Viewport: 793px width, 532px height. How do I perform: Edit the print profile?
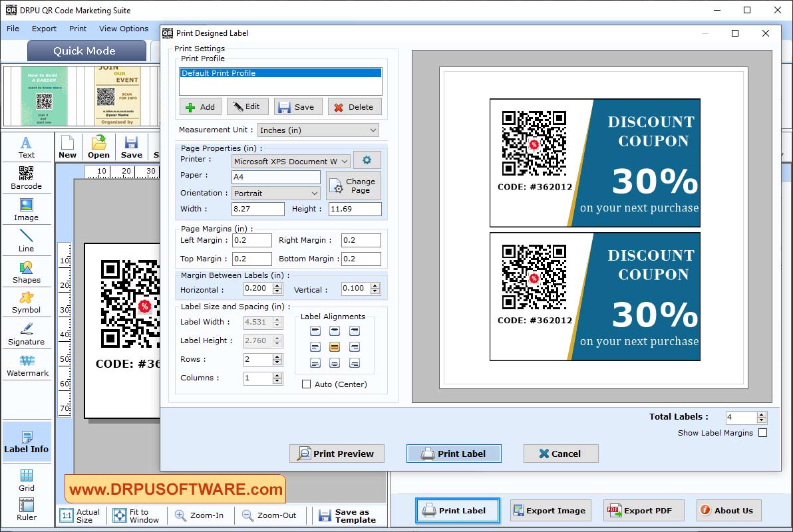pos(247,106)
